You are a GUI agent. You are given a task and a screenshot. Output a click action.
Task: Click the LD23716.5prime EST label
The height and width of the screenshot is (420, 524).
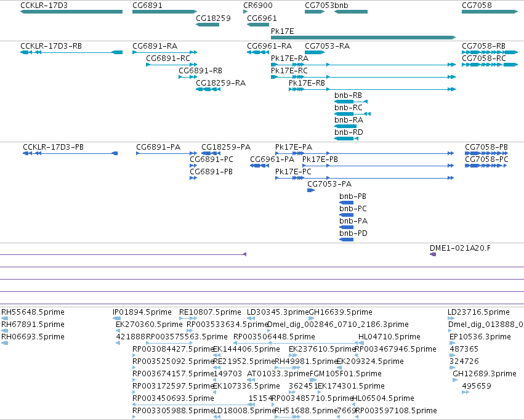coord(478,312)
